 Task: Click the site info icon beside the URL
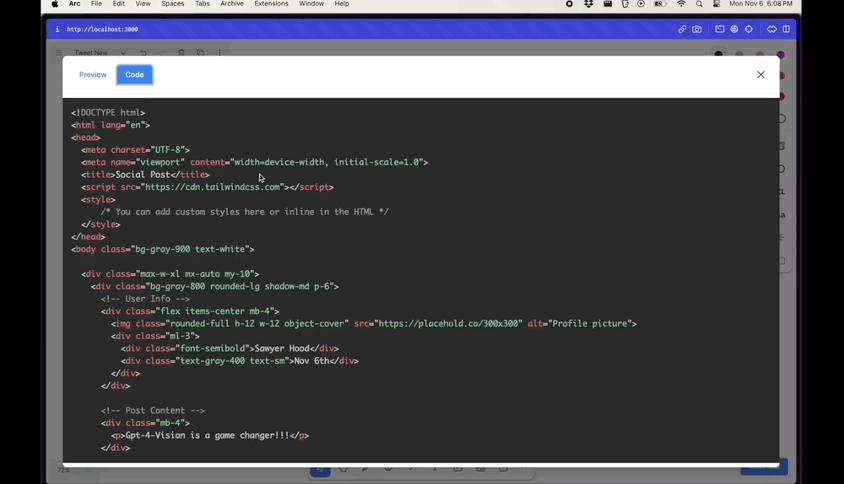click(57, 29)
